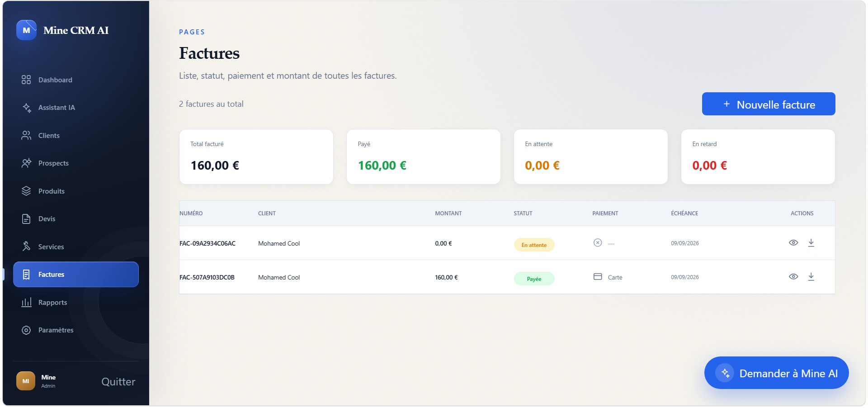The height and width of the screenshot is (408, 868).
Task: Click the ÉCHÉANCE column header
Action: pos(684,213)
